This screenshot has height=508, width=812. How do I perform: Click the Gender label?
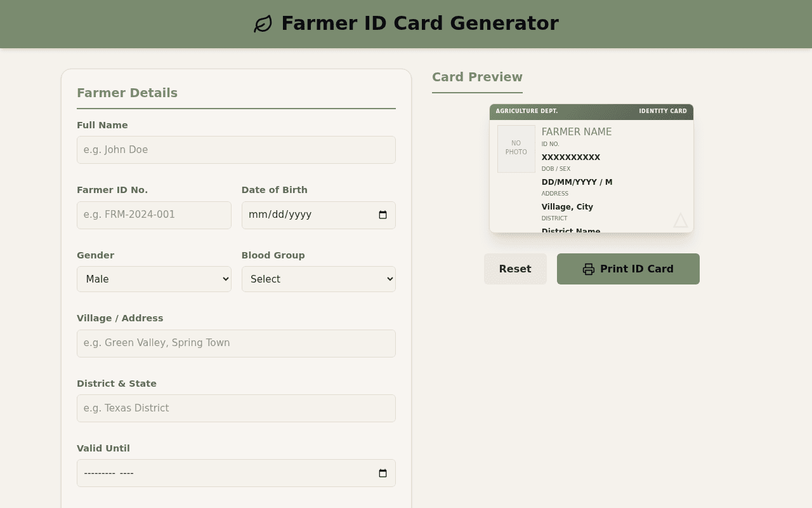pos(95,255)
